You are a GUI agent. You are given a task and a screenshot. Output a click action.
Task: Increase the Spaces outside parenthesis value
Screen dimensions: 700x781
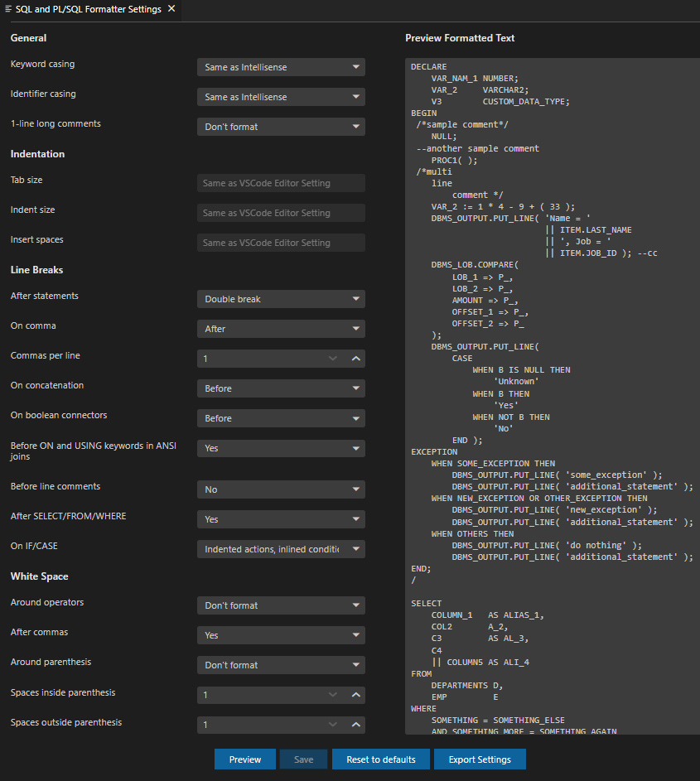pos(355,725)
